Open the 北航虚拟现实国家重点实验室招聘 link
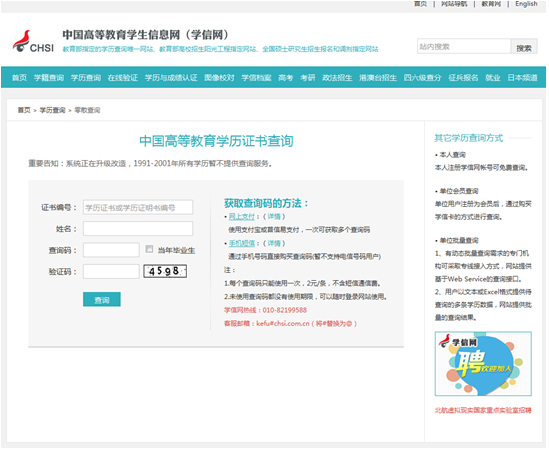Screen dimensions: 549x449 [x=483, y=410]
